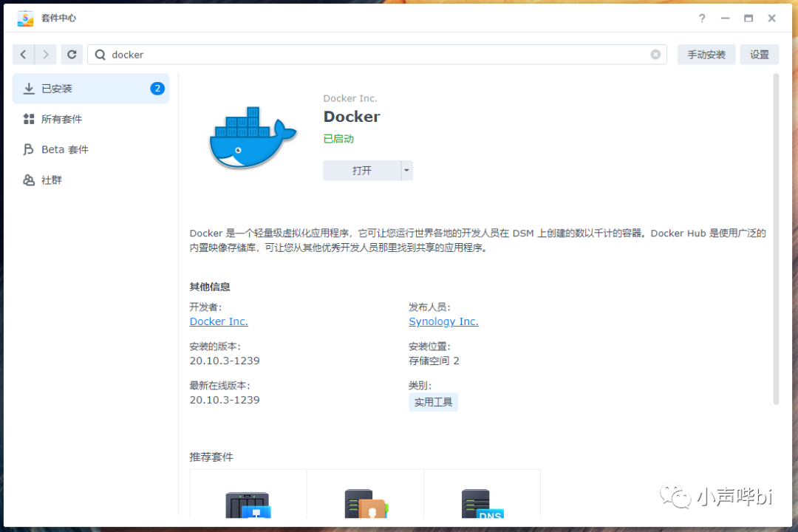Click the vertical scrollbar of the details pane

point(776,239)
